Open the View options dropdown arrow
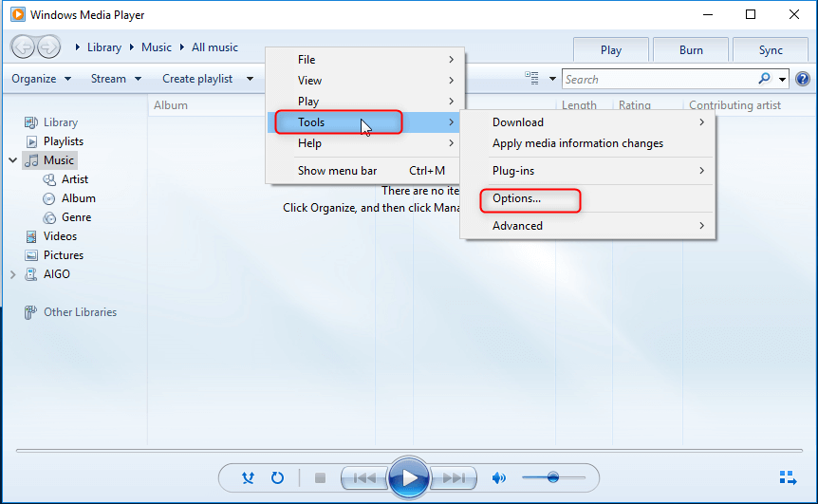818x504 pixels. pyautogui.click(x=552, y=79)
